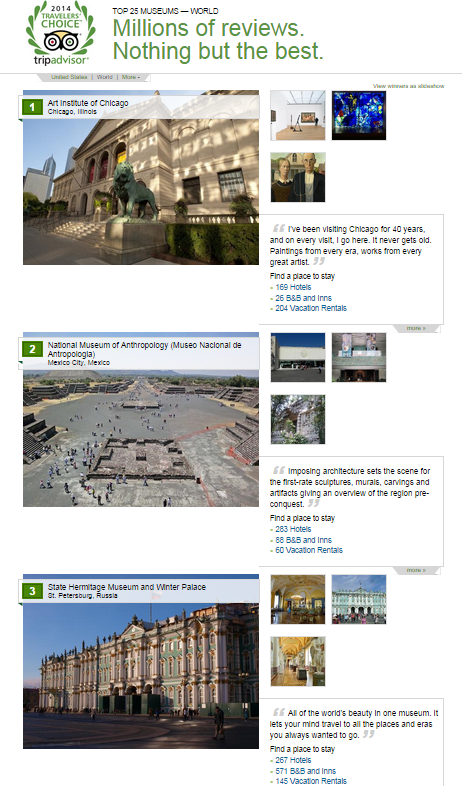
Task: Open the Winter Palace exterior thumbnail
Action: pyautogui.click(x=359, y=600)
